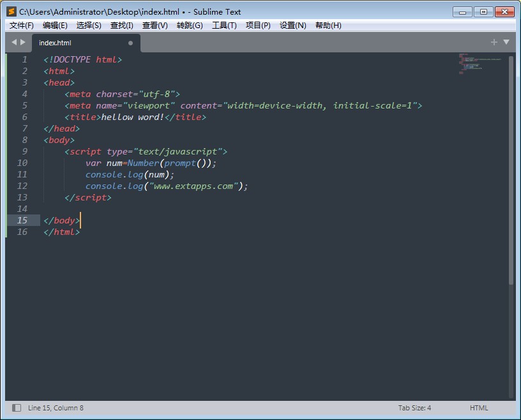Open the tab list dropdown arrow

506,42
